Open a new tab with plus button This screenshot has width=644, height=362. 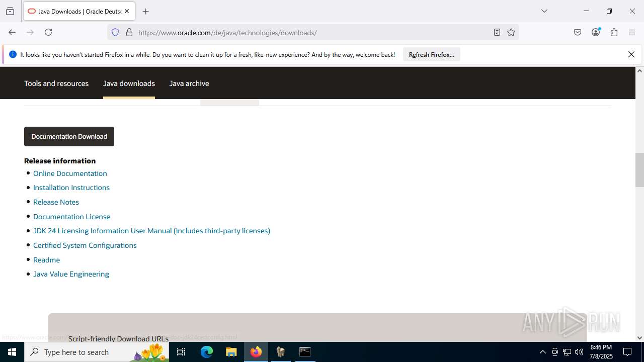click(145, 11)
